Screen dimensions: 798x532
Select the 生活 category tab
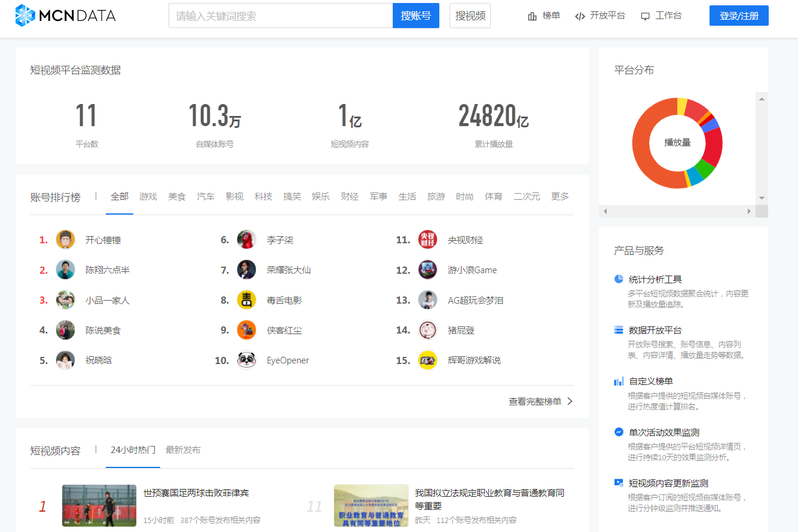click(x=407, y=197)
